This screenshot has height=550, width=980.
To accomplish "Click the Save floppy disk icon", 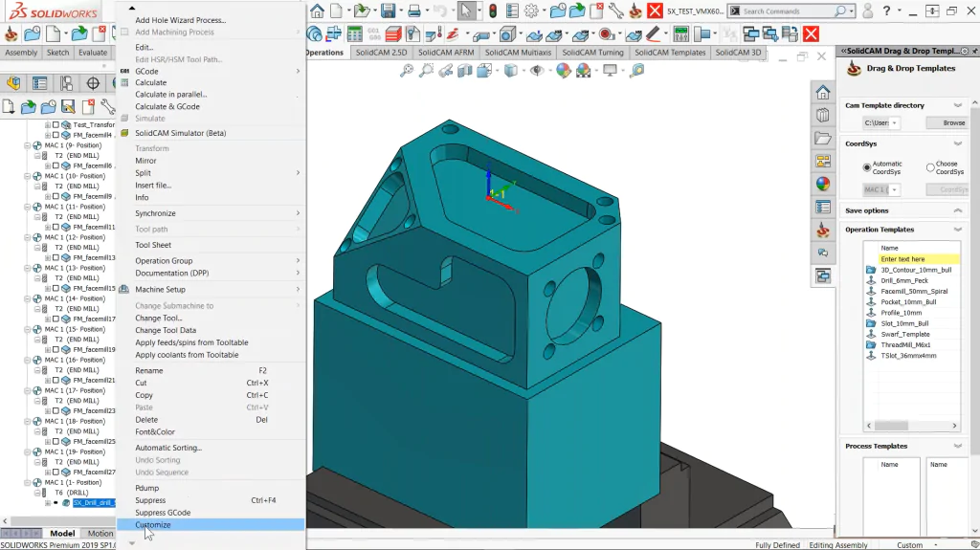I will point(389,11).
